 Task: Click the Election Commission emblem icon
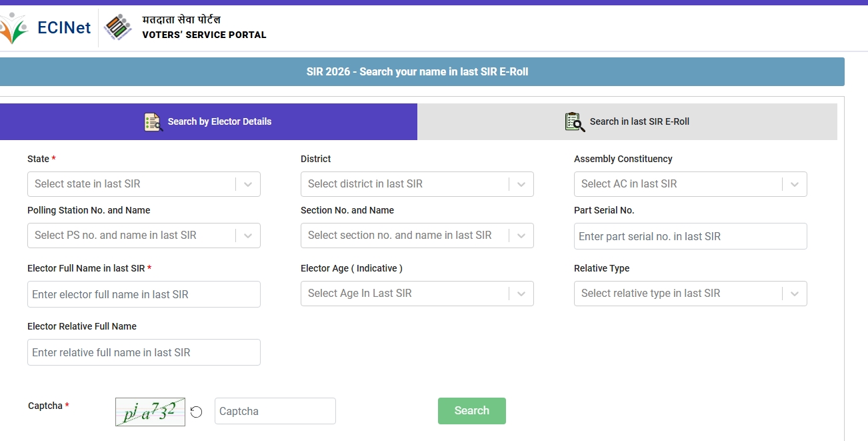pos(119,28)
